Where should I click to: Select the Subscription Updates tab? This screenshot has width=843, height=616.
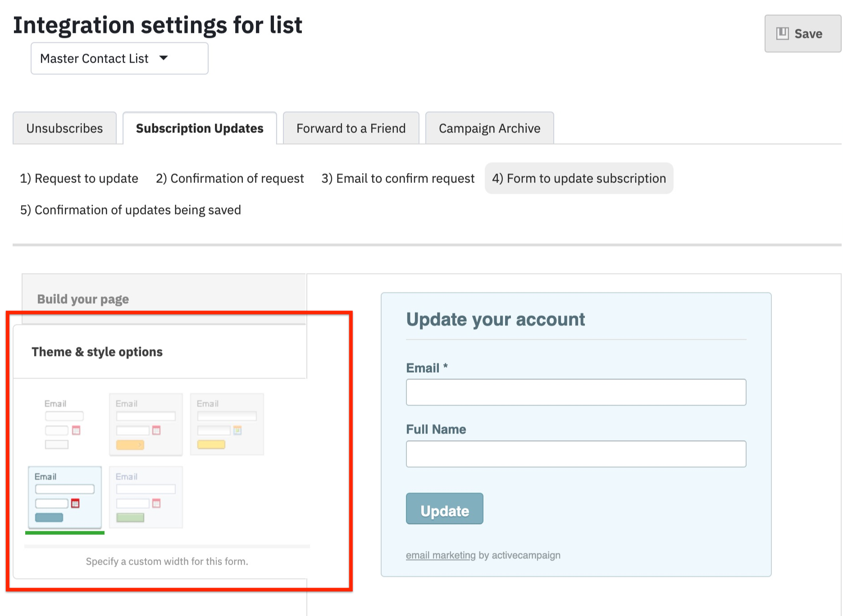(200, 128)
